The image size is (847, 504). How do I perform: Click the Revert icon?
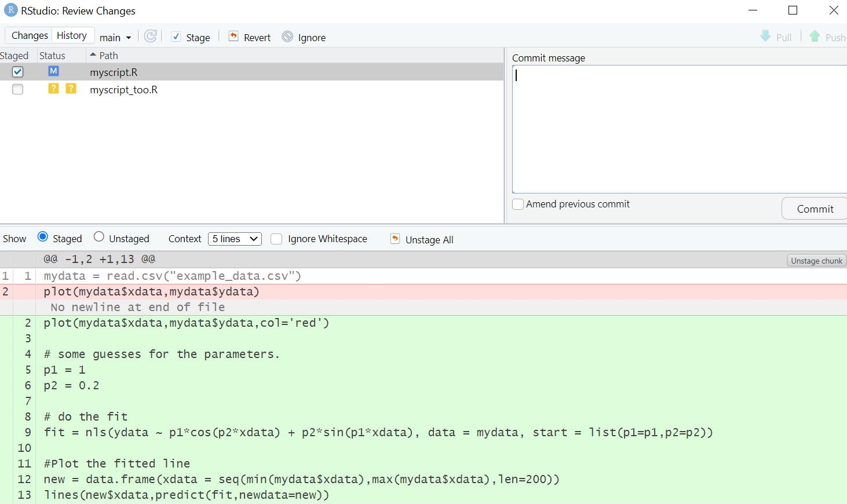point(233,36)
